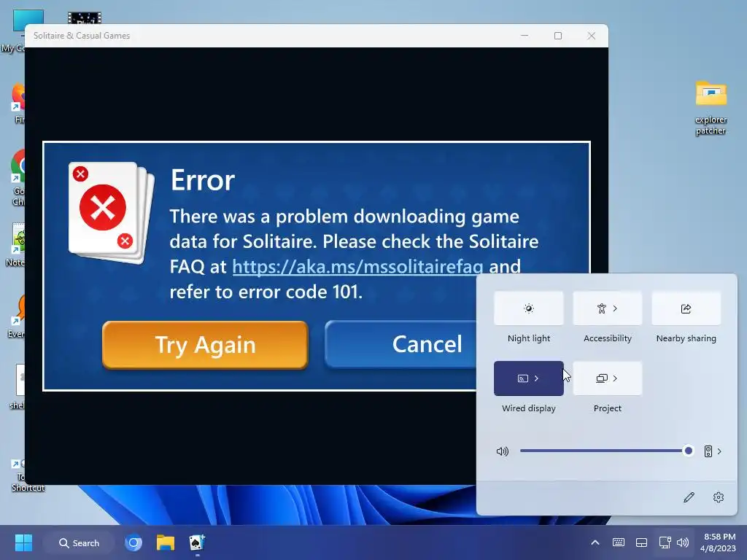
Task: Click the virtual touchpad tray icon
Action: click(642, 542)
